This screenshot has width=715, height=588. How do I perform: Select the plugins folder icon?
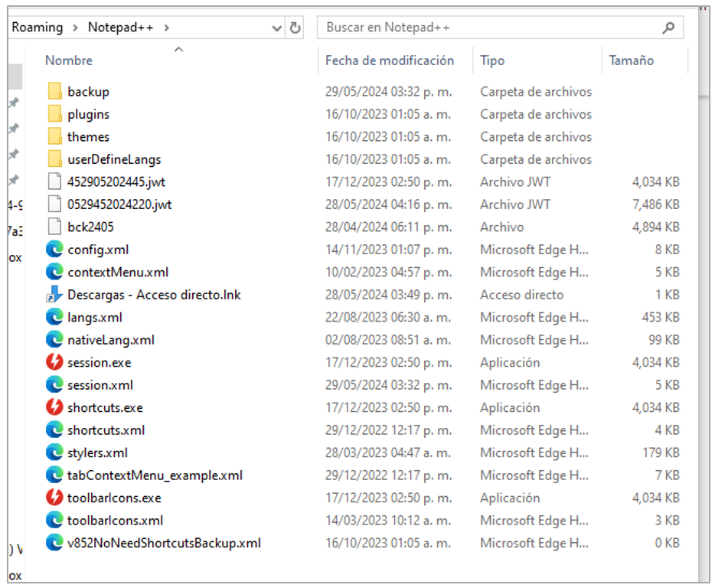point(54,113)
